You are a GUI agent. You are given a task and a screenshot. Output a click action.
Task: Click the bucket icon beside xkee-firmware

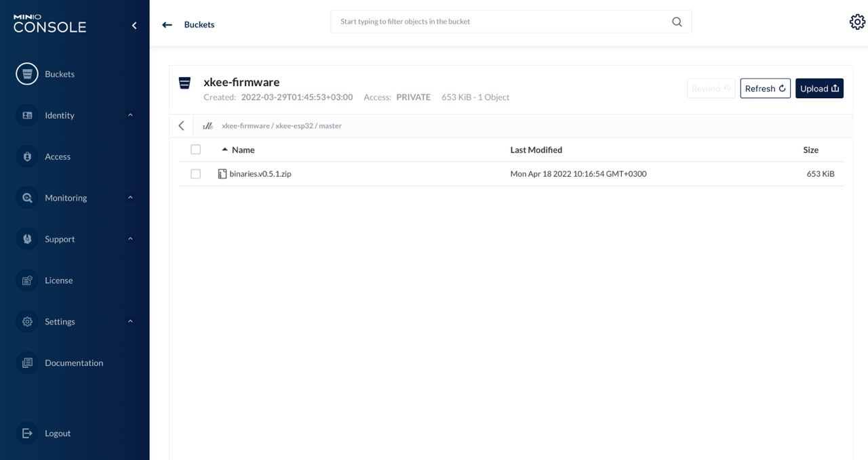point(184,83)
